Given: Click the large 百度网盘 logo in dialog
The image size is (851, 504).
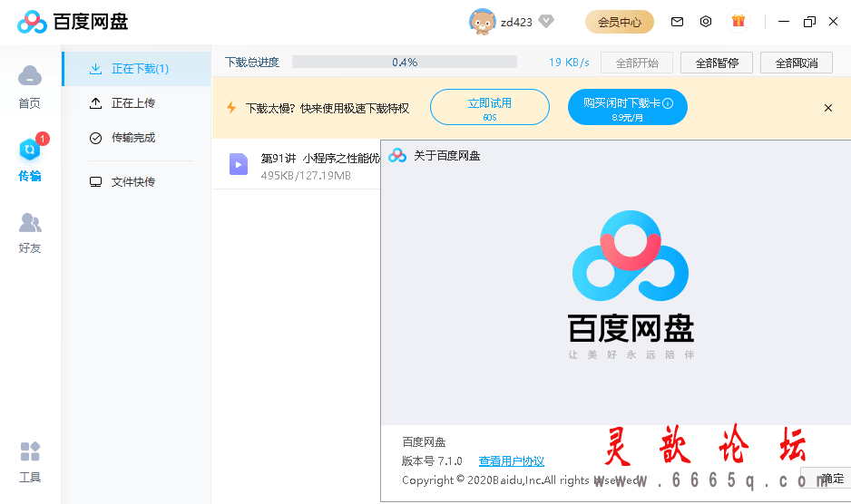Looking at the screenshot, I should coord(631,285).
